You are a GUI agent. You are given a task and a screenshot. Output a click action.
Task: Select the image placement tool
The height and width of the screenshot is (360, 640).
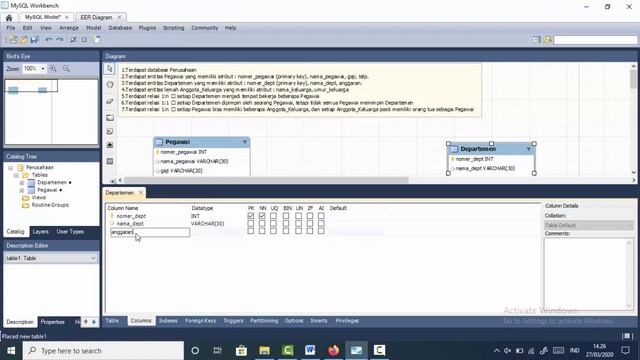pos(109,145)
